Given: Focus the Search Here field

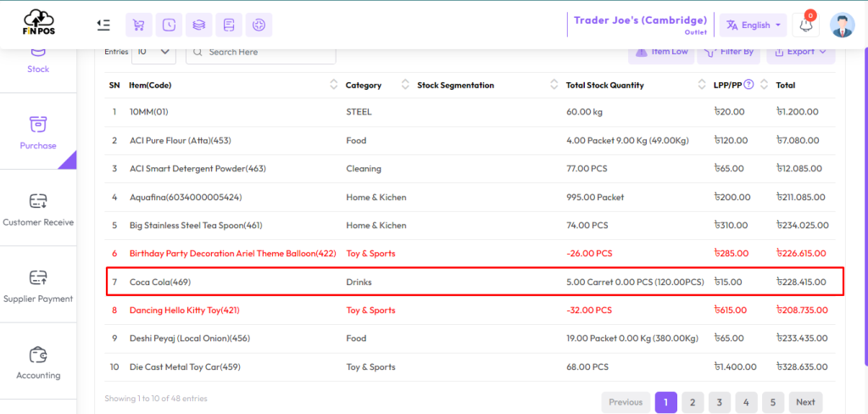Looking at the screenshot, I should tap(261, 52).
